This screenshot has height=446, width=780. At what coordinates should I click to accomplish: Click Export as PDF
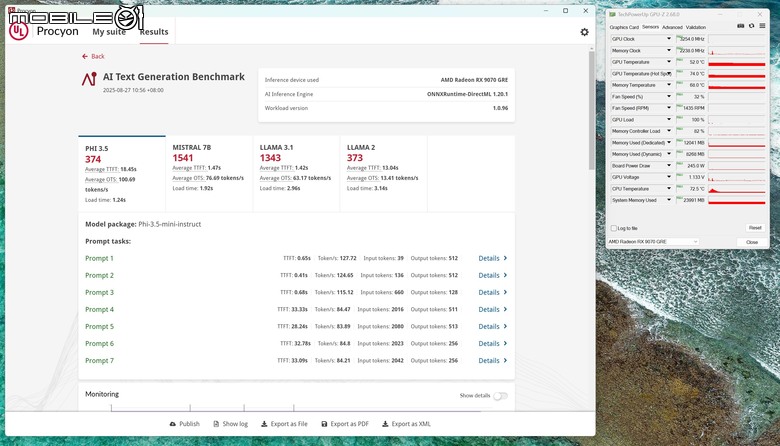point(345,424)
